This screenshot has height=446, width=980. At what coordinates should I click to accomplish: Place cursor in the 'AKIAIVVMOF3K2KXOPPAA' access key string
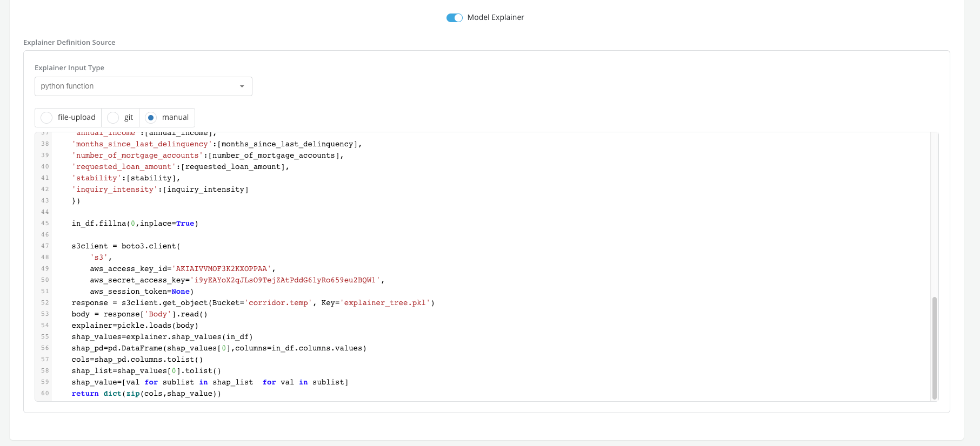(222, 269)
